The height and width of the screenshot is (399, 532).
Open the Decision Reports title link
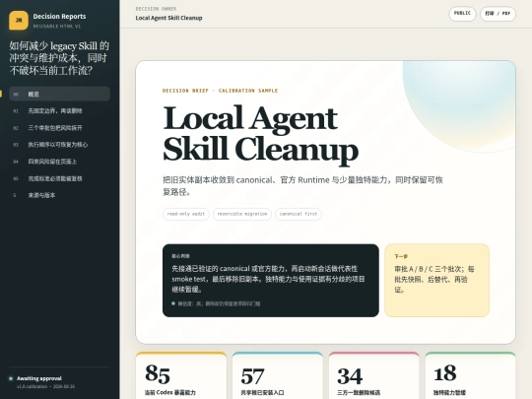coord(59,17)
